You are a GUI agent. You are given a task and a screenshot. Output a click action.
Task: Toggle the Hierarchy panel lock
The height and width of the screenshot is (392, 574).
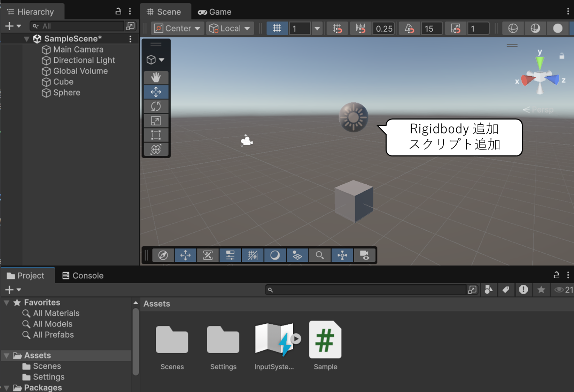tap(118, 11)
